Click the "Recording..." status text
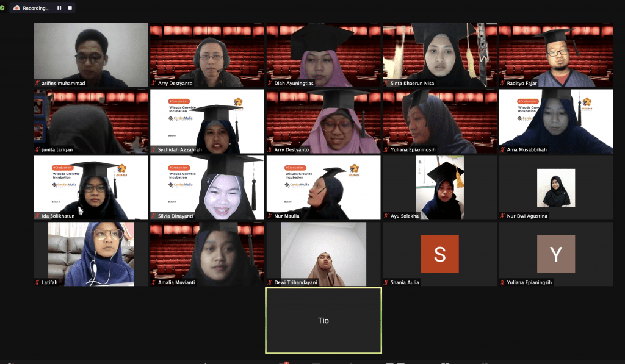The image size is (625, 364). [36, 8]
